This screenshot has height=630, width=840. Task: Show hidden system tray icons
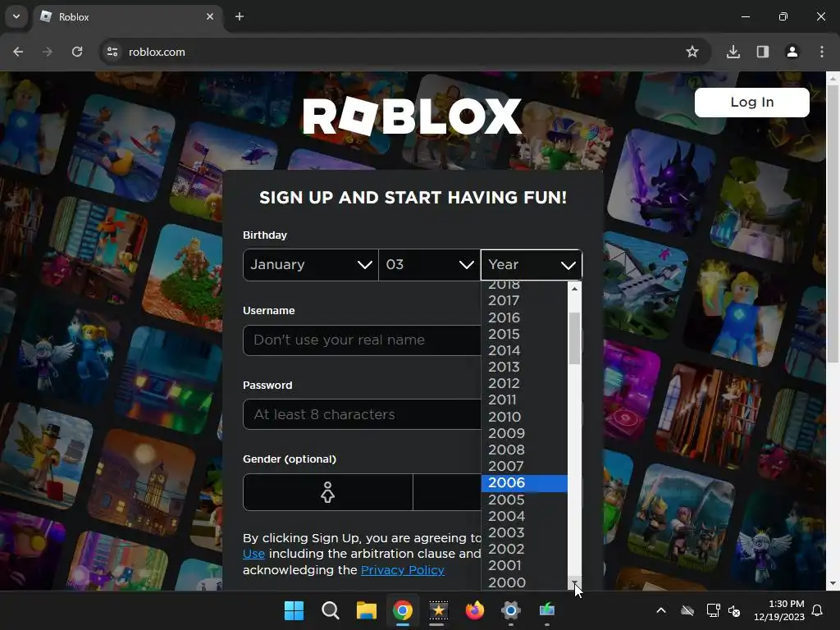[x=661, y=610]
